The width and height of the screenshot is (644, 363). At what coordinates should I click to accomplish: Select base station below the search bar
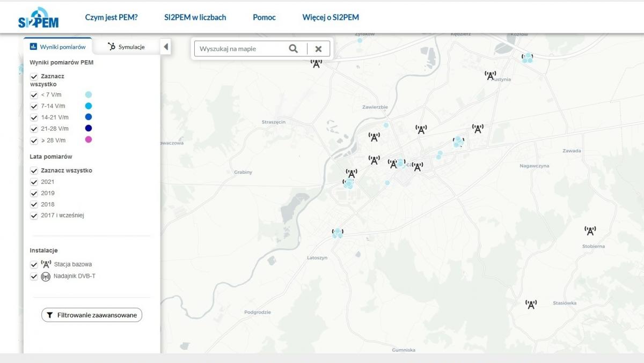coord(317,63)
